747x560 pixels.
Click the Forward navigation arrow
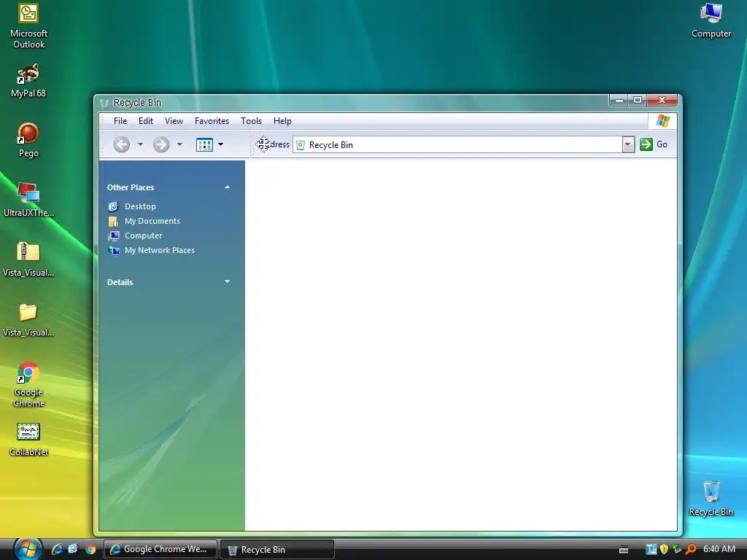(x=161, y=144)
